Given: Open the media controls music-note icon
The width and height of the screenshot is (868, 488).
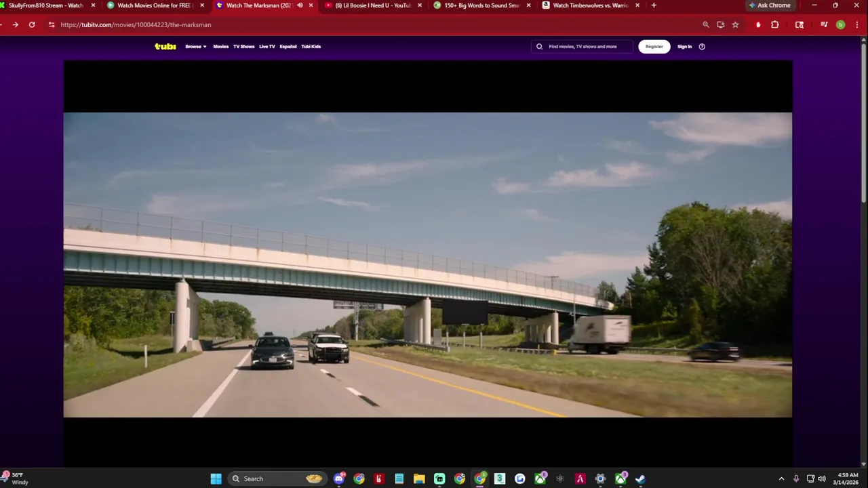Looking at the screenshot, I should 824,24.
